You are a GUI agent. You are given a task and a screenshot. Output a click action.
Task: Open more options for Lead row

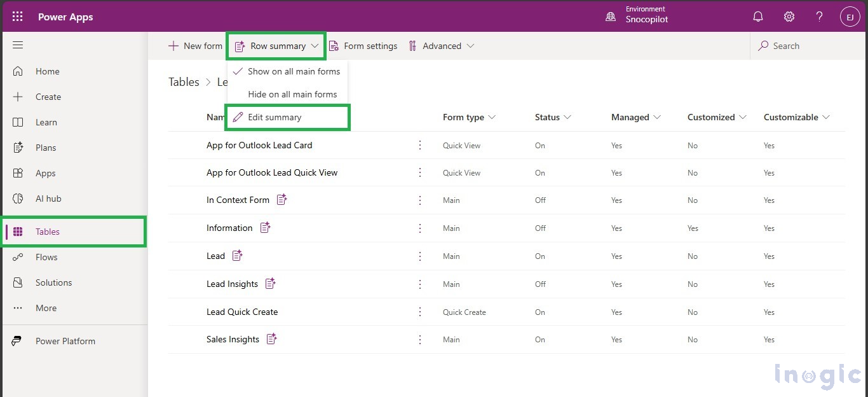(x=420, y=256)
